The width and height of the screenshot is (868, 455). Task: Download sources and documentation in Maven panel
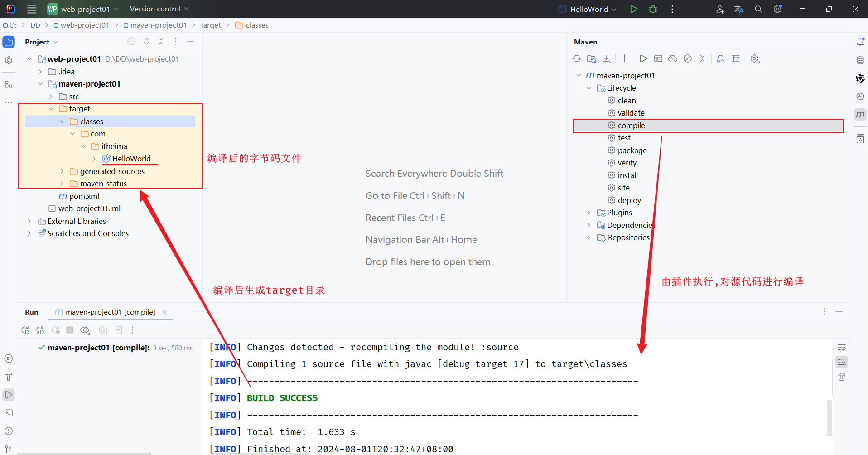pos(607,58)
